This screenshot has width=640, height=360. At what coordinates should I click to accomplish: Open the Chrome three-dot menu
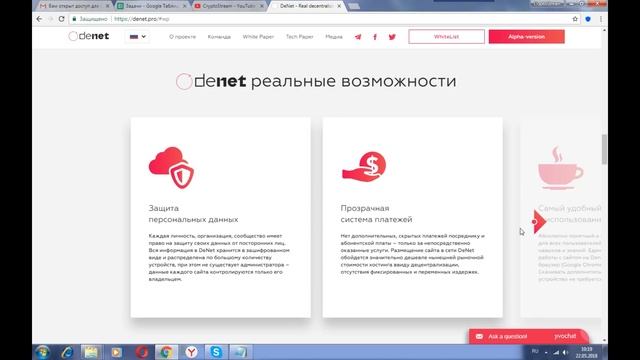[x=600, y=19]
